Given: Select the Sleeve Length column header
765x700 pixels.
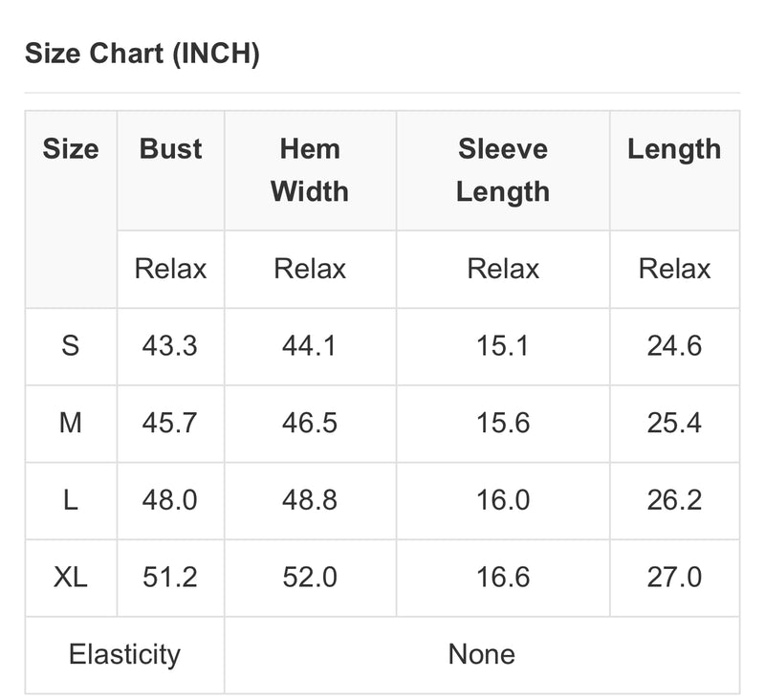Looking at the screenshot, I should point(503,170).
